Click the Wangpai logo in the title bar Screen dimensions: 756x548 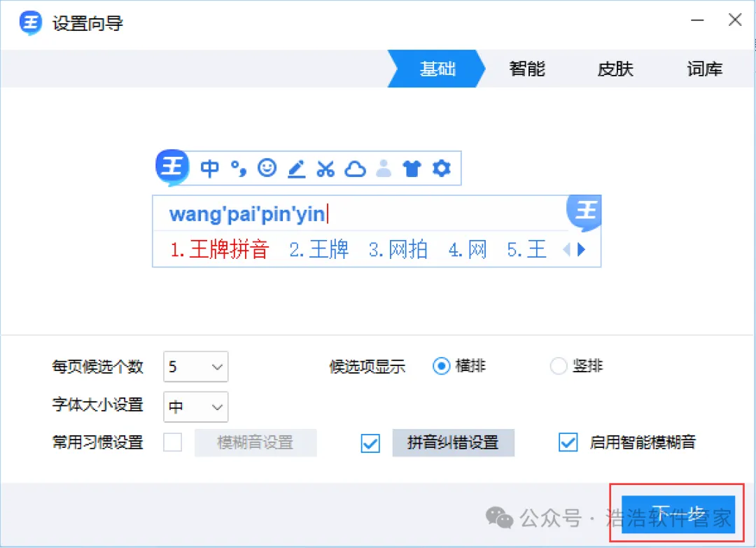pos(30,22)
